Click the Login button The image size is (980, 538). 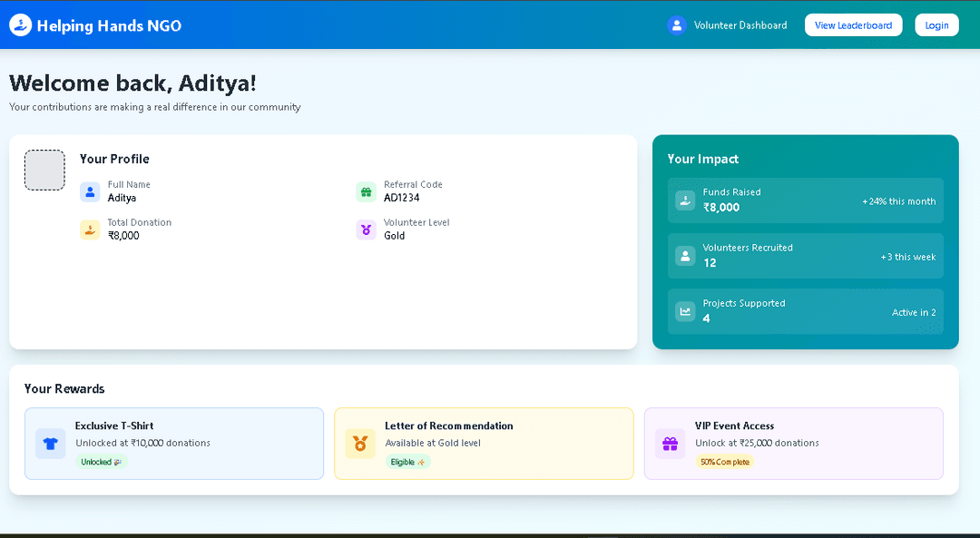936,24
